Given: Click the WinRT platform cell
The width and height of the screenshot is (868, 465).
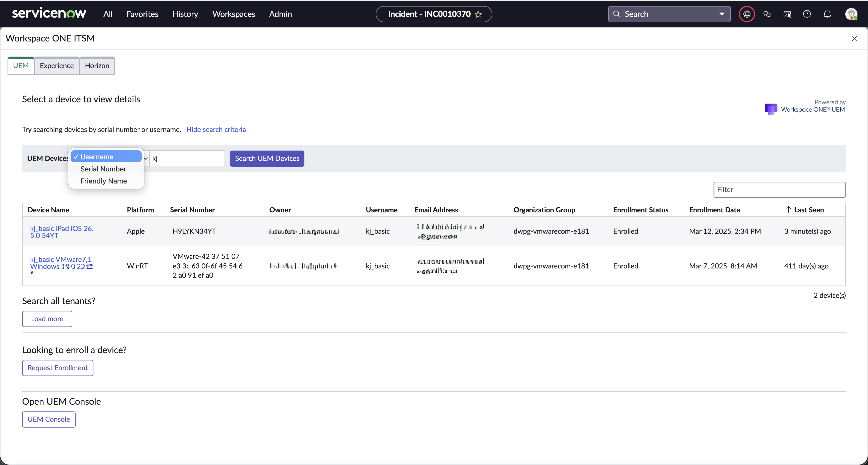Looking at the screenshot, I should (137, 266).
